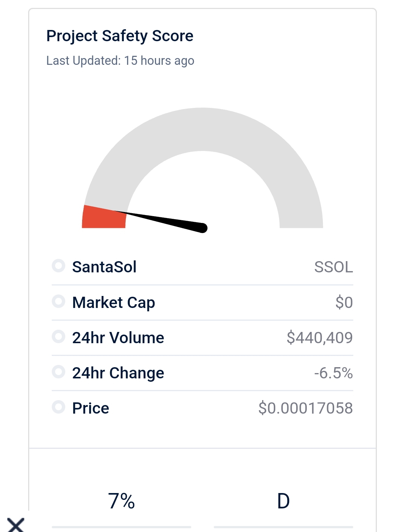The height and width of the screenshot is (532, 405).
Task: Click the D grade letter
Action: click(x=283, y=501)
